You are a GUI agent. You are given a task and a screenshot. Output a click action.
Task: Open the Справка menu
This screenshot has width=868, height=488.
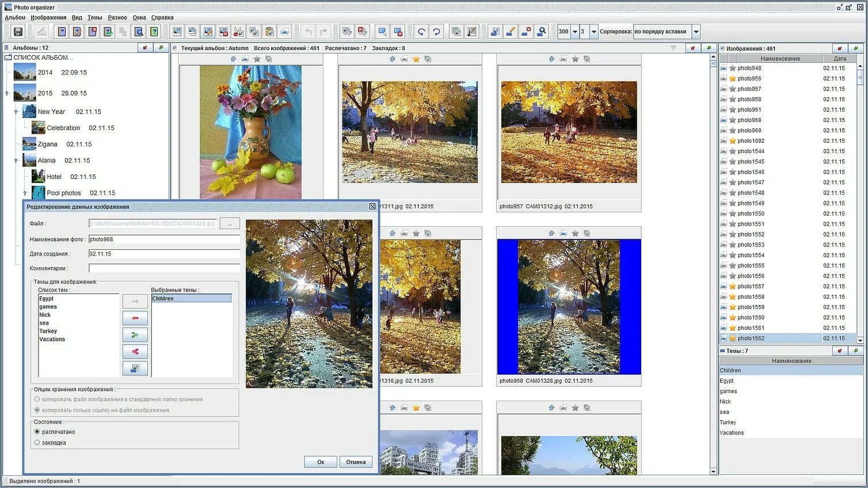[x=162, y=17]
